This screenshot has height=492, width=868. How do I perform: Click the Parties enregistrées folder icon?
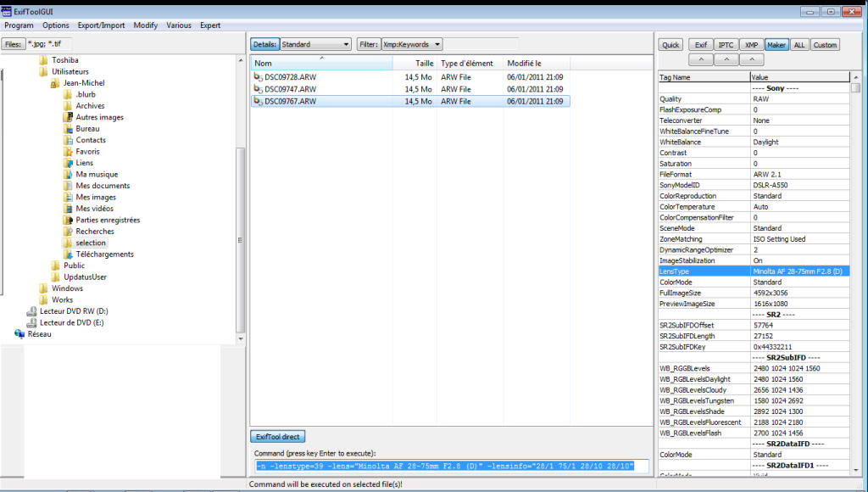tap(68, 220)
